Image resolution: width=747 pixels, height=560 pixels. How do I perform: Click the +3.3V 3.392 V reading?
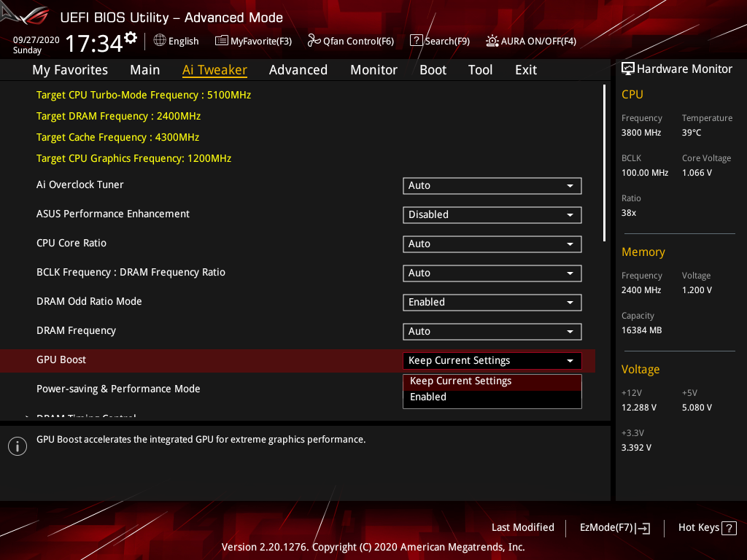point(636,448)
